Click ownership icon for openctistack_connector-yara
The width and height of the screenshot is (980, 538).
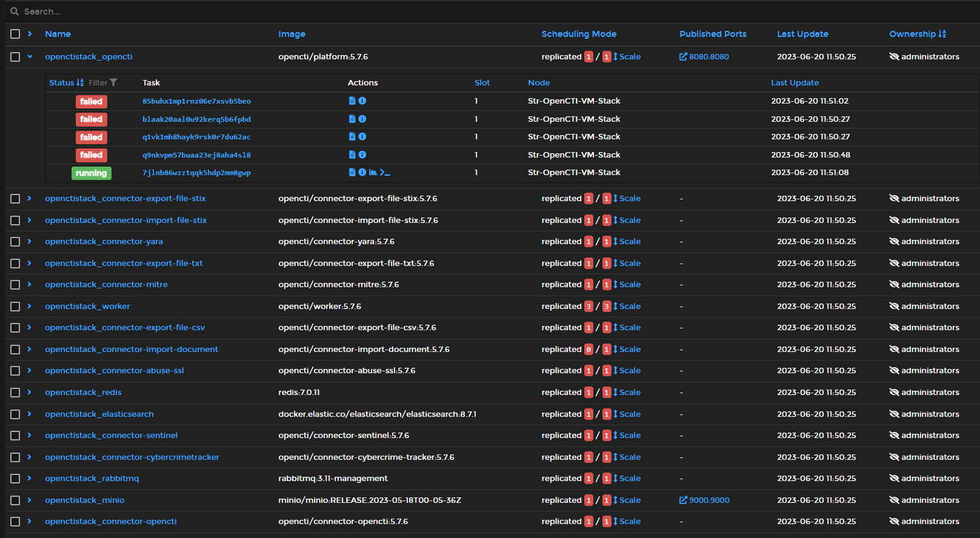coord(894,242)
